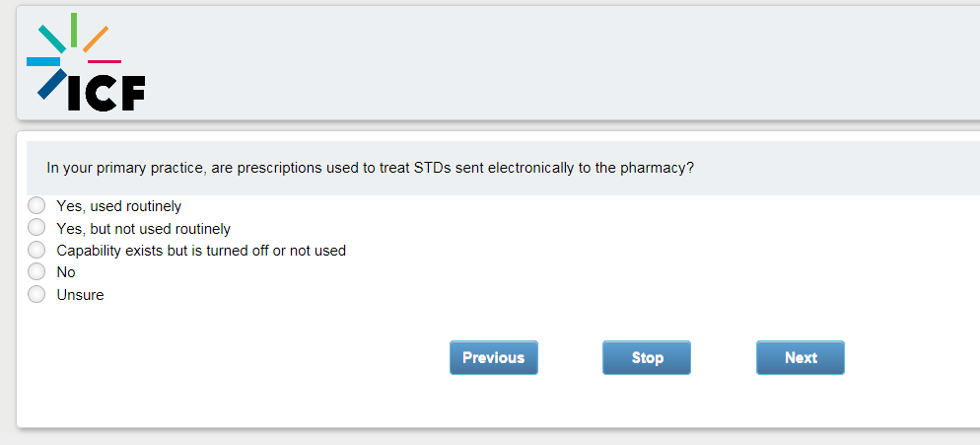
Task: Select the "Unsure" radio button
Action: (x=36, y=294)
